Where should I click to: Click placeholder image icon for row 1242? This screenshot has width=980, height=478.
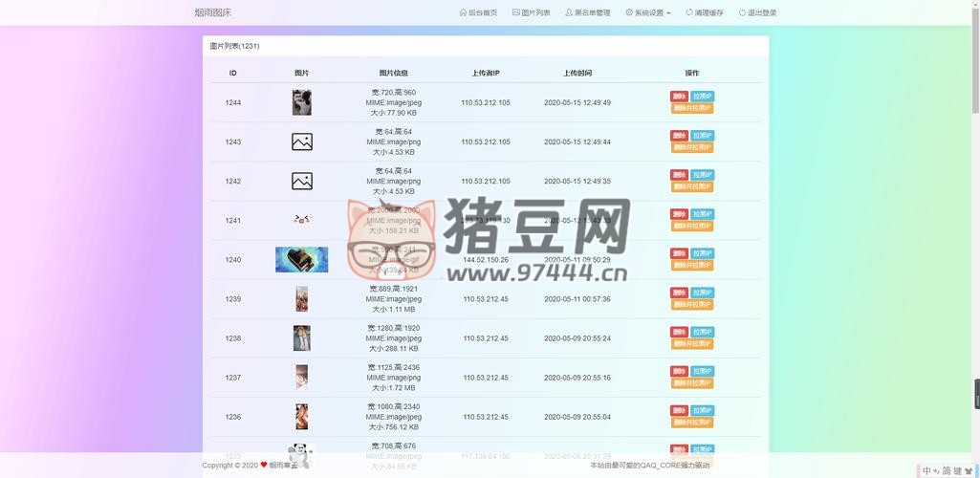(301, 181)
